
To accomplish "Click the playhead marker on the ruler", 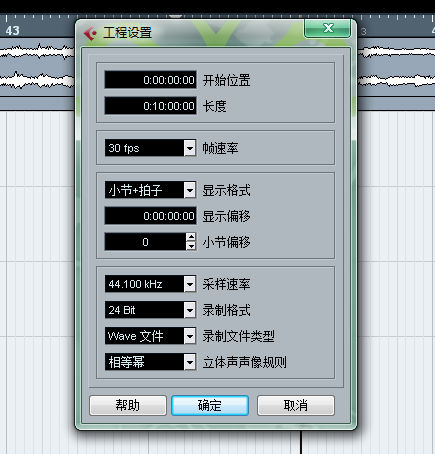I will tap(175, 16).
